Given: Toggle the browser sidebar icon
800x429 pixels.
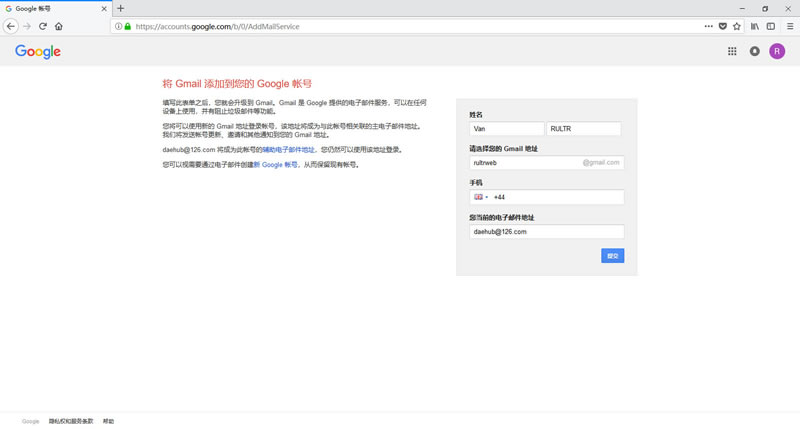Looking at the screenshot, I should point(771,26).
